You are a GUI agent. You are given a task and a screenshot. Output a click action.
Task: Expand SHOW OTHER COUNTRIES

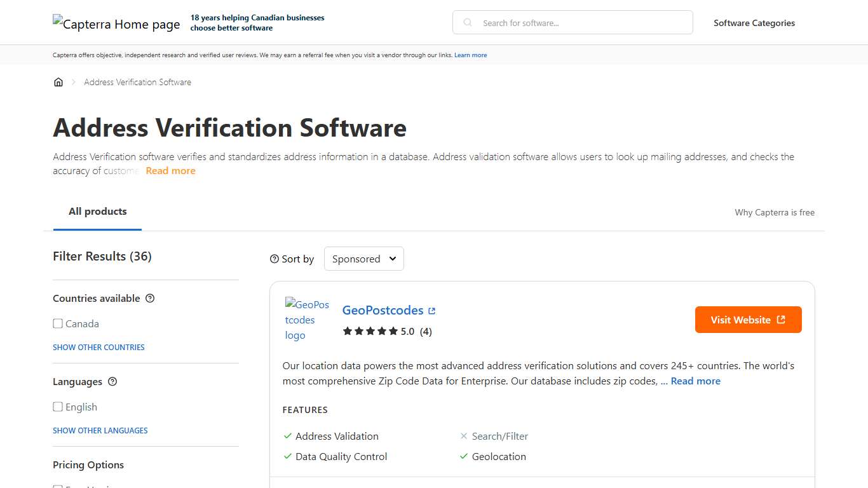point(98,347)
